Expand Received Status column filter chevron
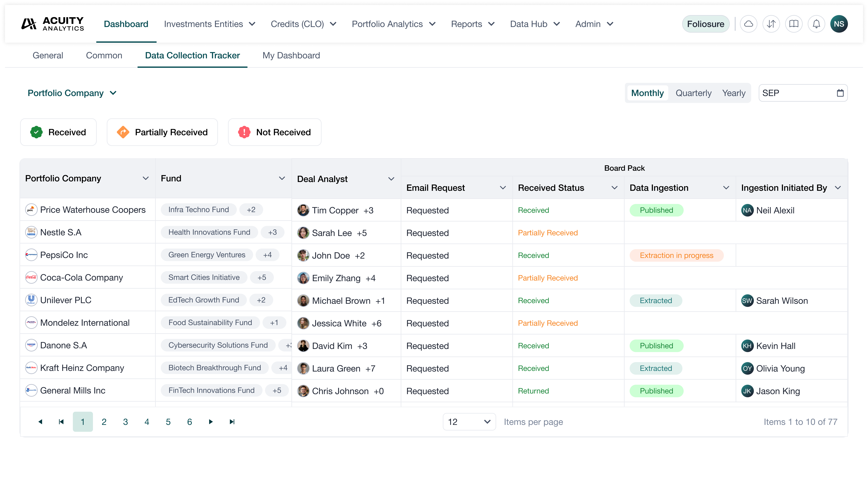Viewport: 868px width, 487px height. point(614,188)
